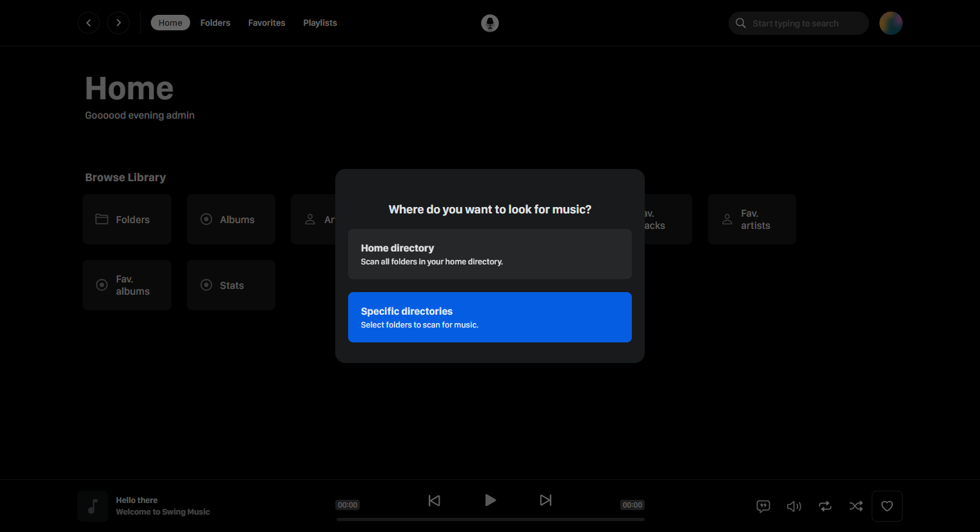Toggle shuffle playback
Screen dimensions: 980x532
click(856, 506)
